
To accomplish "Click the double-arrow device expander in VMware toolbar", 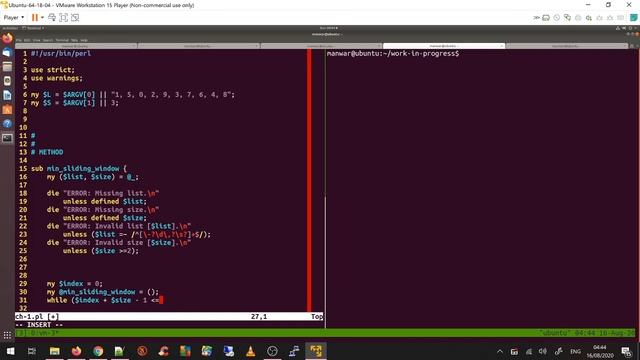I will click(x=536, y=18).
